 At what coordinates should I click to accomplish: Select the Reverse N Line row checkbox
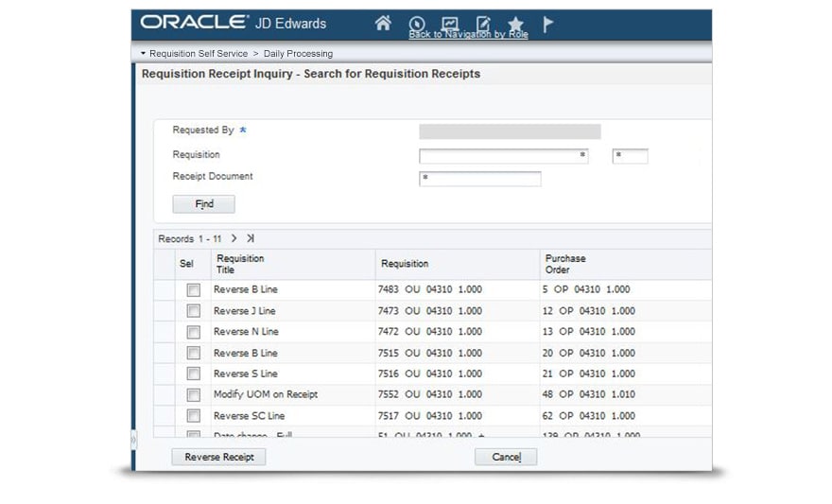point(193,332)
